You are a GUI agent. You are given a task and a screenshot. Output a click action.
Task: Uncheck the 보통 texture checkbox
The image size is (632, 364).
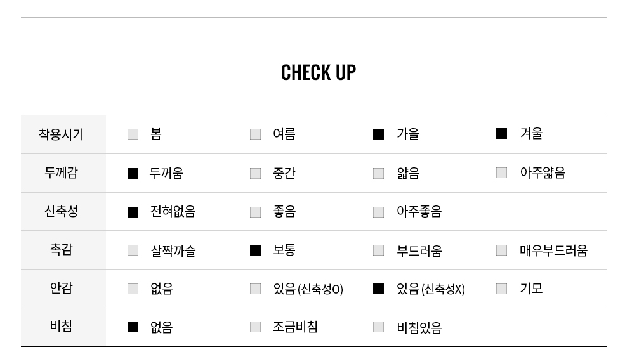[256, 250]
